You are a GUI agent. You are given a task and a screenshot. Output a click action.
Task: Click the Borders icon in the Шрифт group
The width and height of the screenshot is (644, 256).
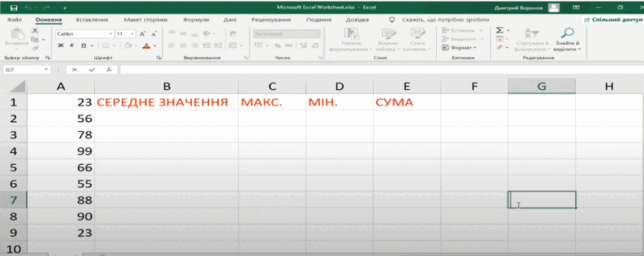click(106, 46)
